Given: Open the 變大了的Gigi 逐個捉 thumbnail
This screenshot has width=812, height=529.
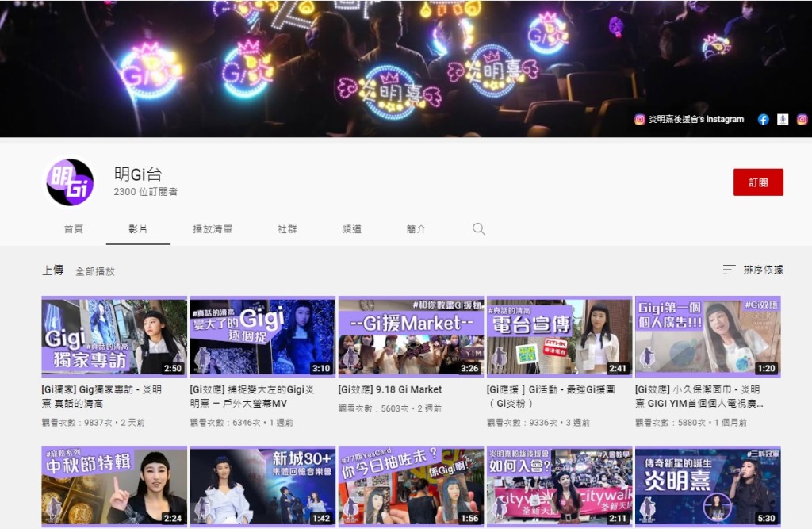Looking at the screenshot, I should pos(262,336).
